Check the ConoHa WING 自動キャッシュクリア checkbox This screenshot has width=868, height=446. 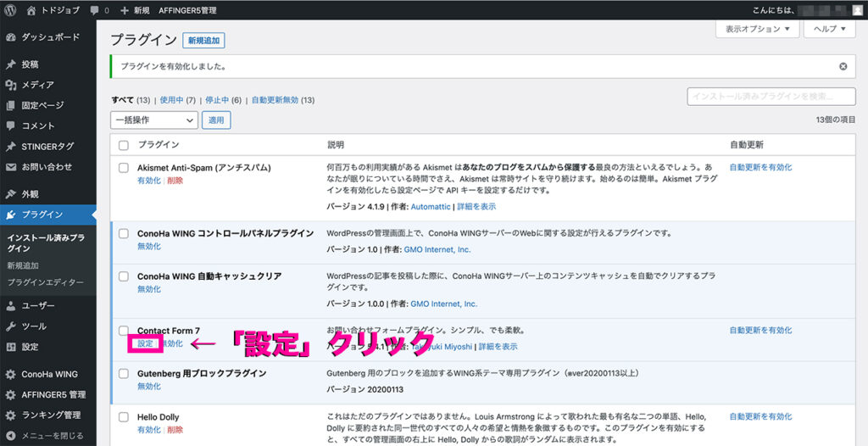pyautogui.click(x=124, y=276)
